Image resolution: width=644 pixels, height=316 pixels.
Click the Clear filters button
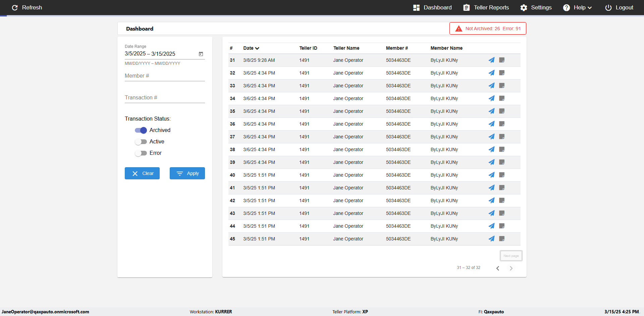(142, 173)
